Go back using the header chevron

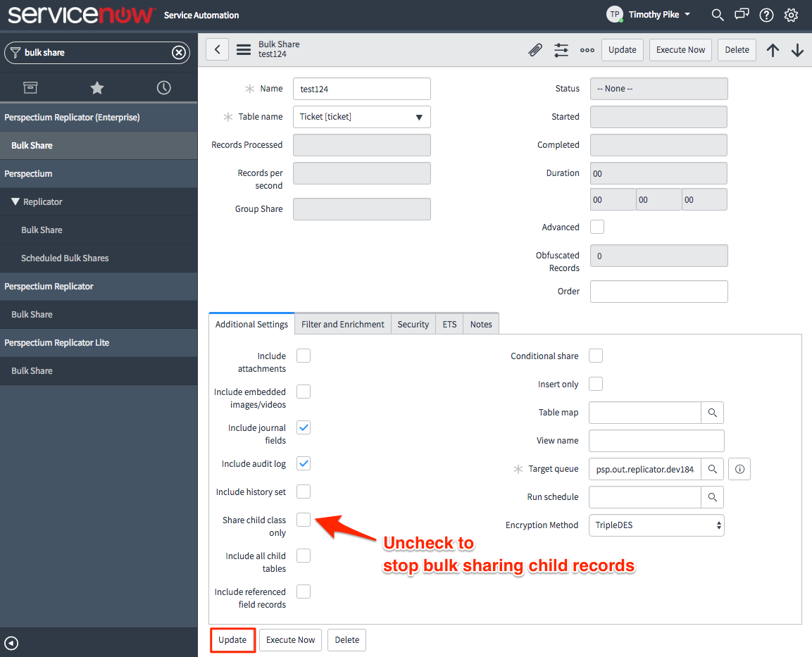click(218, 50)
